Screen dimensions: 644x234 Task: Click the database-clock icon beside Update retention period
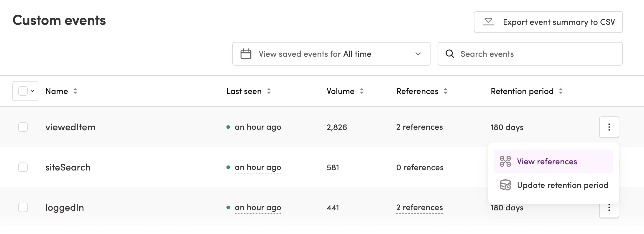coord(505,185)
